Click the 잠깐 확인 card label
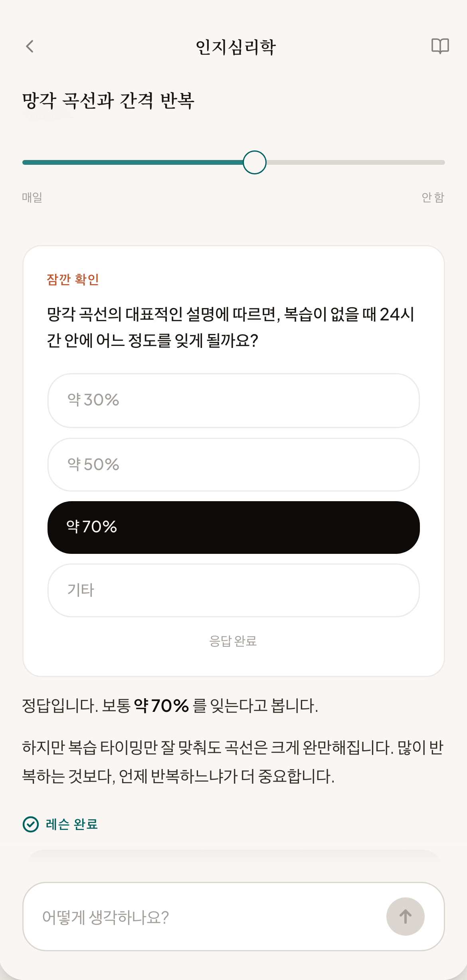Viewport: 467px width, 980px height. (73, 279)
